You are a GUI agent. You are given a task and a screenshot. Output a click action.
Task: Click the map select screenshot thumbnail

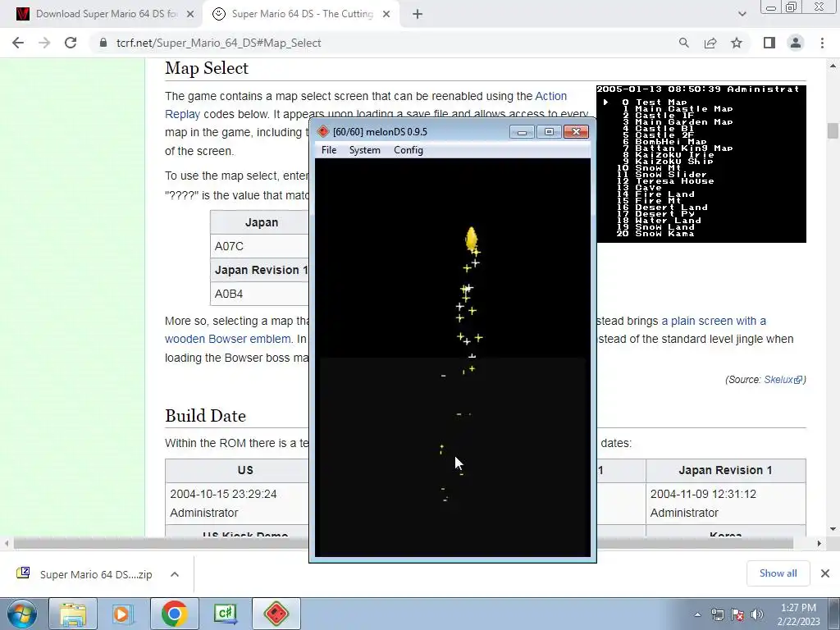pos(701,163)
